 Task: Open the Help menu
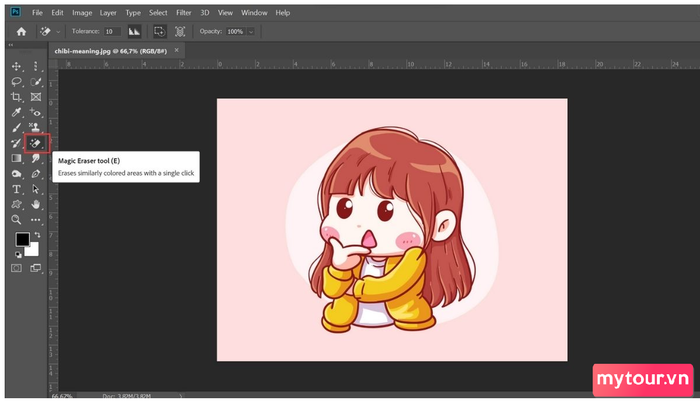point(283,13)
